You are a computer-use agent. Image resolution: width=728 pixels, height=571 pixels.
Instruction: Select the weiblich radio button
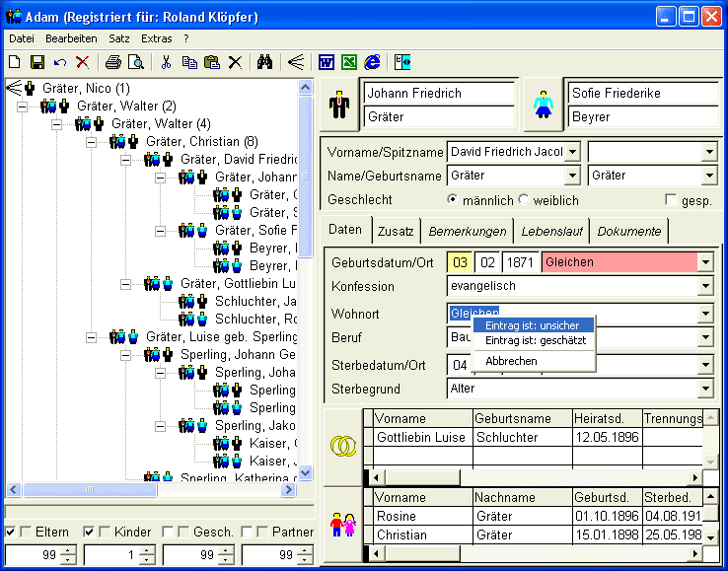[x=524, y=199]
